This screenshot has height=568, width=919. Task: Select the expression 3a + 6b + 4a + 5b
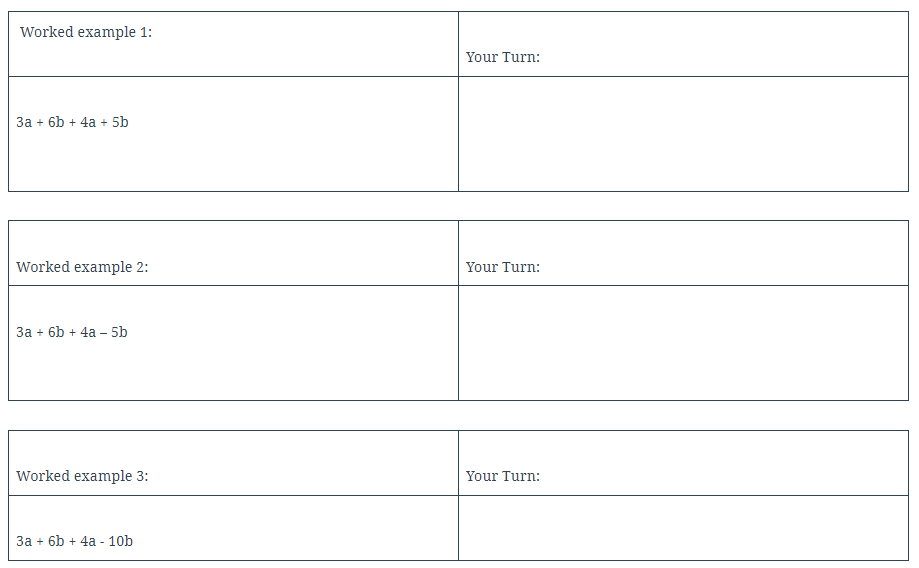pyautogui.click(x=72, y=123)
